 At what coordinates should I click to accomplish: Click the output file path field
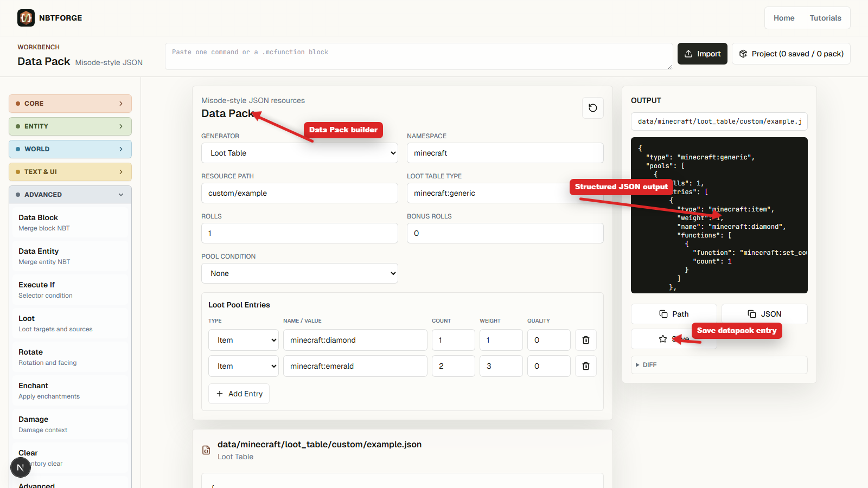point(719,121)
